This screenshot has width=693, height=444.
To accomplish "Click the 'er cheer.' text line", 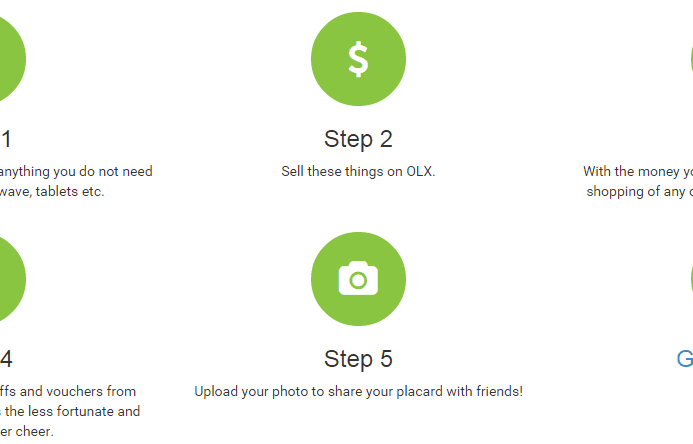I will click(27, 431).
